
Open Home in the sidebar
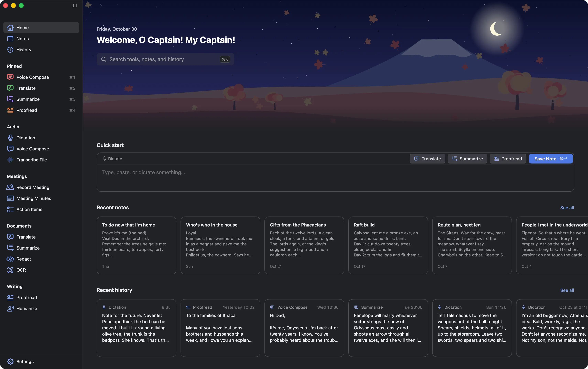click(x=41, y=28)
